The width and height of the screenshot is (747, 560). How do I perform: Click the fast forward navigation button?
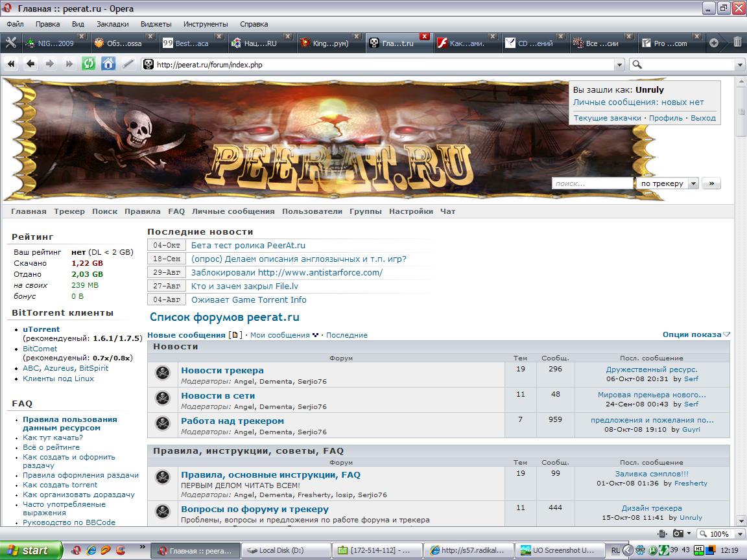(x=69, y=64)
